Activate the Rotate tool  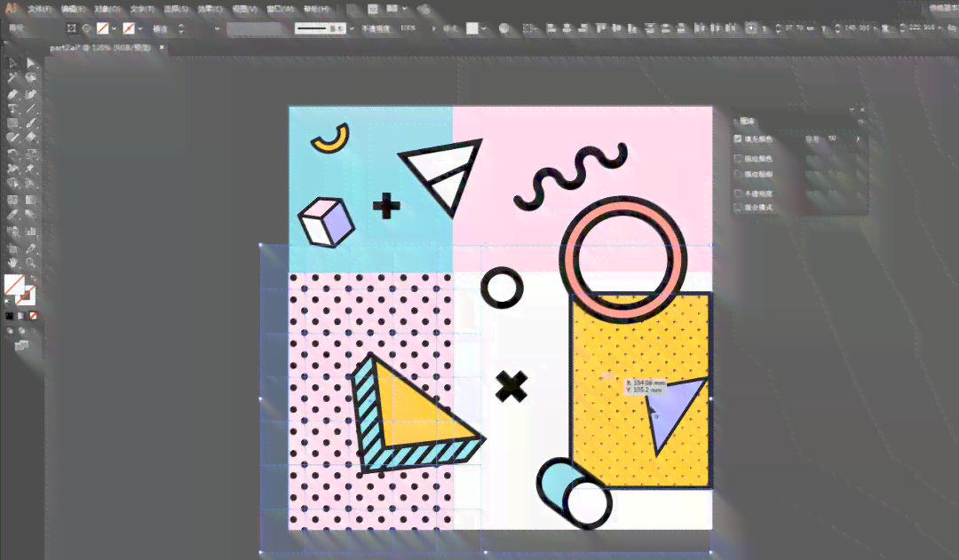pyautogui.click(x=12, y=154)
